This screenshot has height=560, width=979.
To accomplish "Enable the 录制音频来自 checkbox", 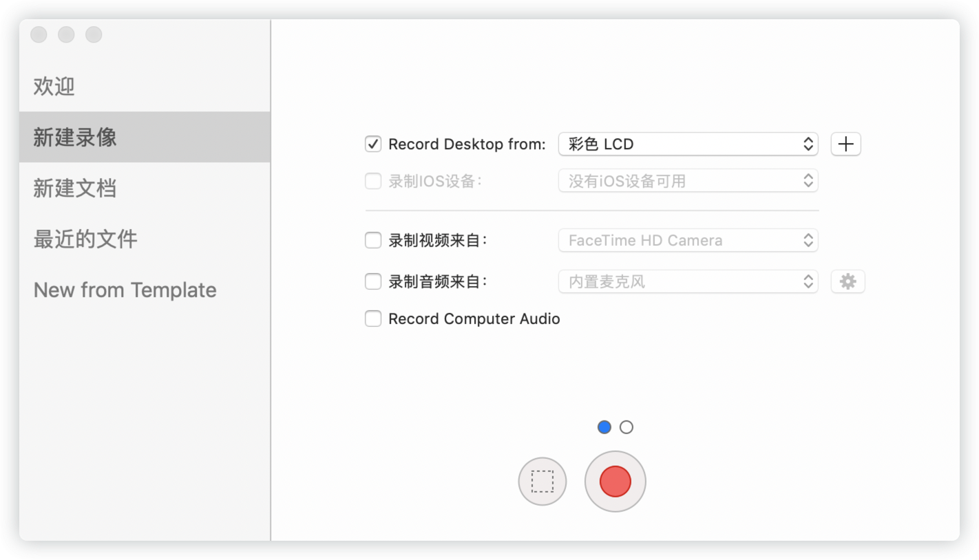I will pos(372,281).
